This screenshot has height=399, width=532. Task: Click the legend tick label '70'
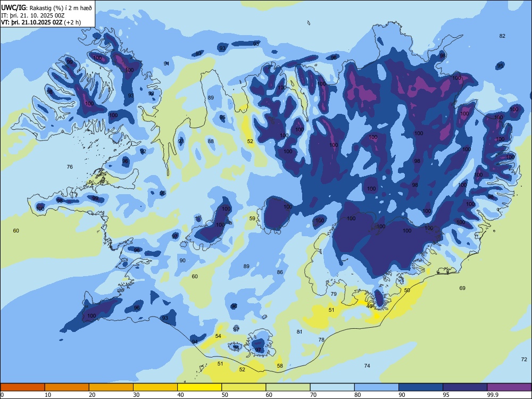coord(313,395)
